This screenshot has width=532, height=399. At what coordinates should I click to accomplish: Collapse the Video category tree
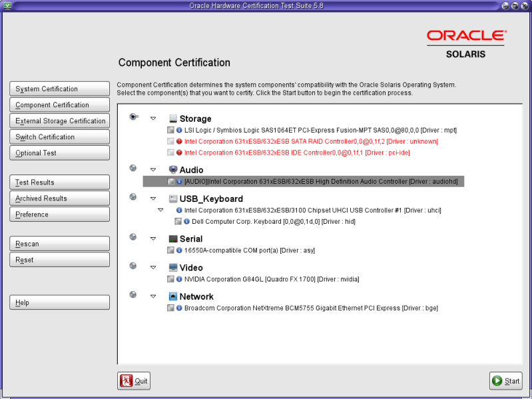point(153,267)
